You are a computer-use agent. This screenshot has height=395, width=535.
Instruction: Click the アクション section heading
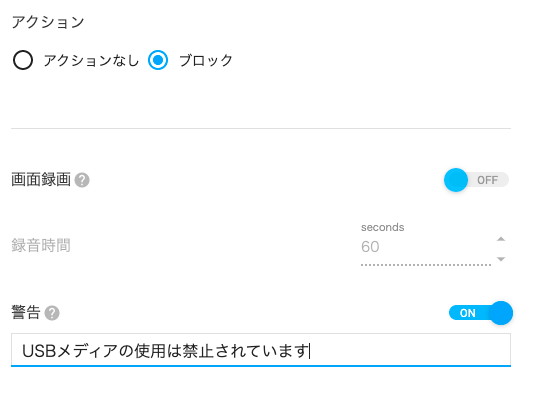click(48, 22)
